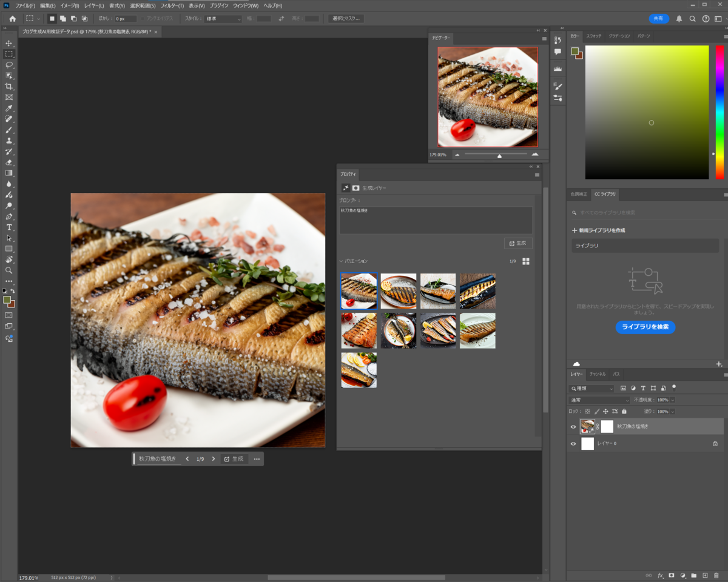Viewport: 728px width, 582px height.
Task: Click the fx layer style icon
Action: [661, 575]
